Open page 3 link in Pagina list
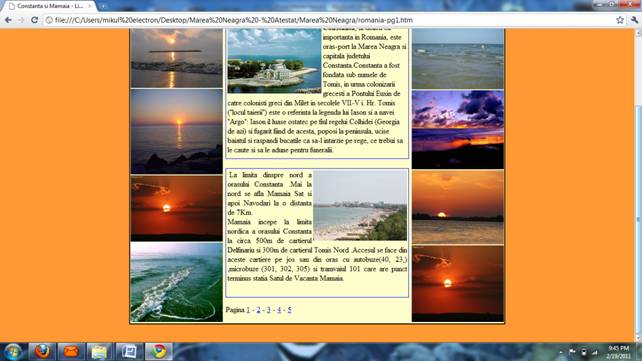642x361 pixels. (269, 310)
